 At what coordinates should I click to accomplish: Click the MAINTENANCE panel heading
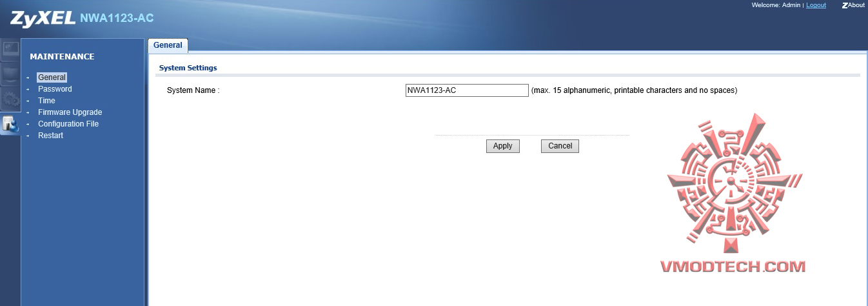[x=62, y=57]
